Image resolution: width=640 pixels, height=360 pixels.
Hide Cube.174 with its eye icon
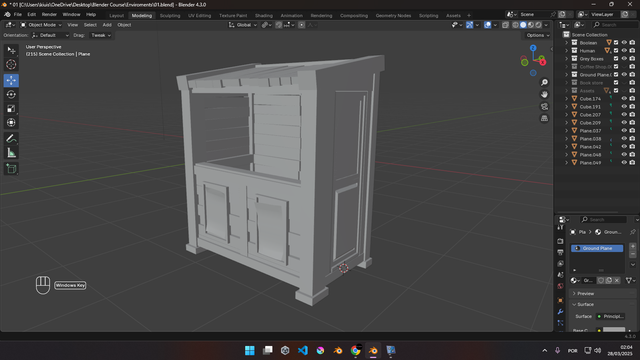624,98
